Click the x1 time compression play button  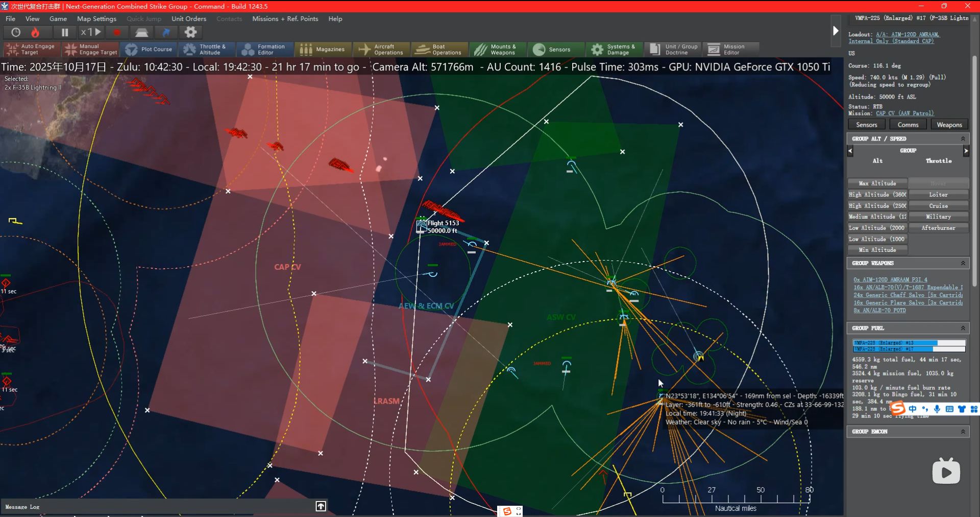(x=91, y=32)
